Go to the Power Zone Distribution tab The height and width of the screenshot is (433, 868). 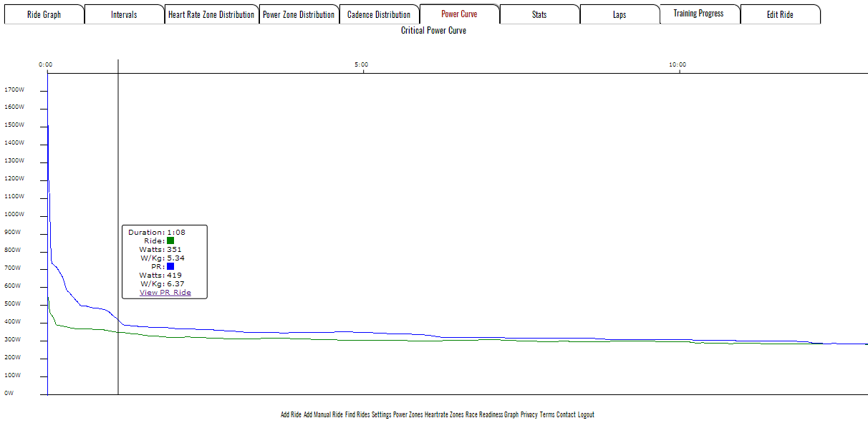pyautogui.click(x=299, y=14)
